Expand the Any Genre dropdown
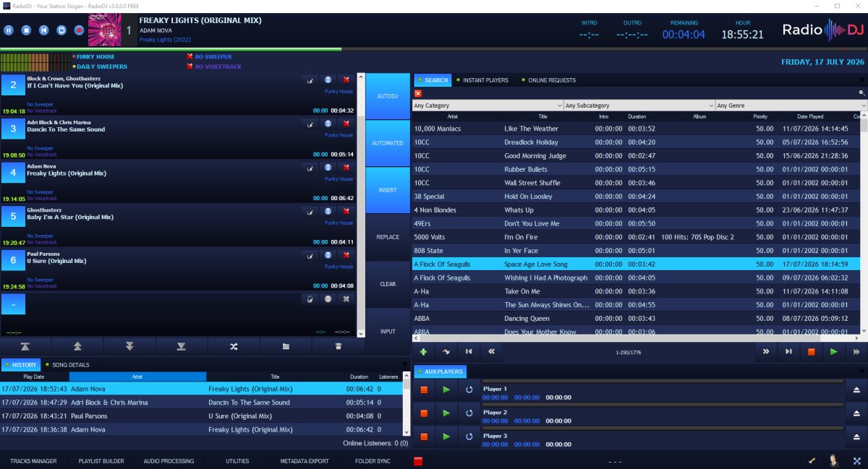Viewport: 868px width, 469px height. (791, 106)
